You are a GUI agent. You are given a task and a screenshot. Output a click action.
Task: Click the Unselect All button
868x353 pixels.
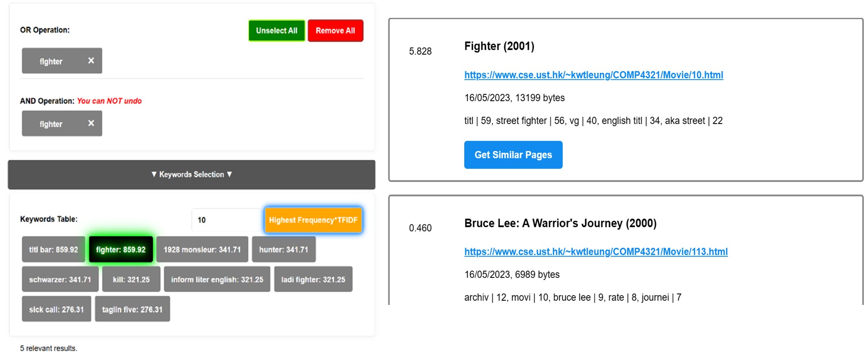click(x=277, y=31)
